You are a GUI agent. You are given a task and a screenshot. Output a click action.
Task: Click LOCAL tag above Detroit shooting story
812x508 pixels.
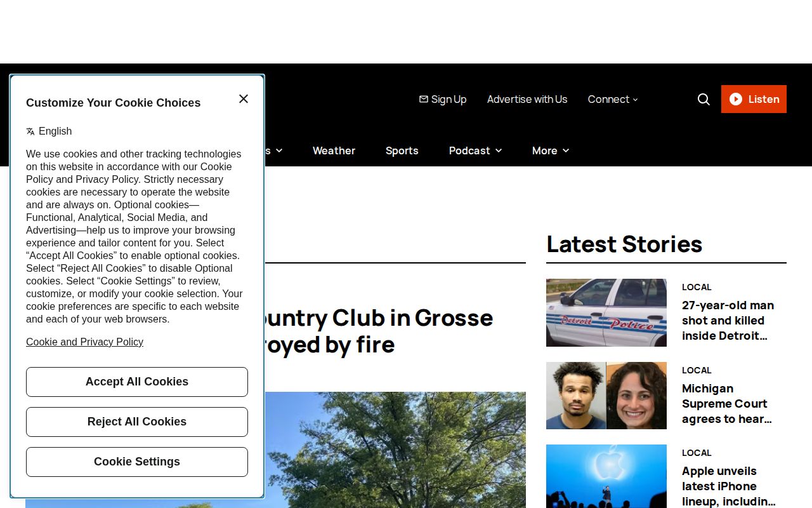tap(697, 287)
